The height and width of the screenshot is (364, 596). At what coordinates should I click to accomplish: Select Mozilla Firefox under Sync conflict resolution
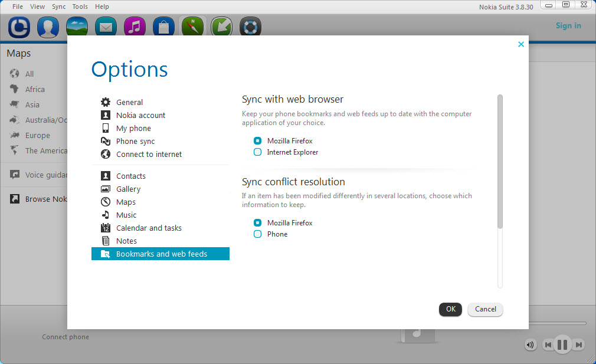(x=257, y=222)
